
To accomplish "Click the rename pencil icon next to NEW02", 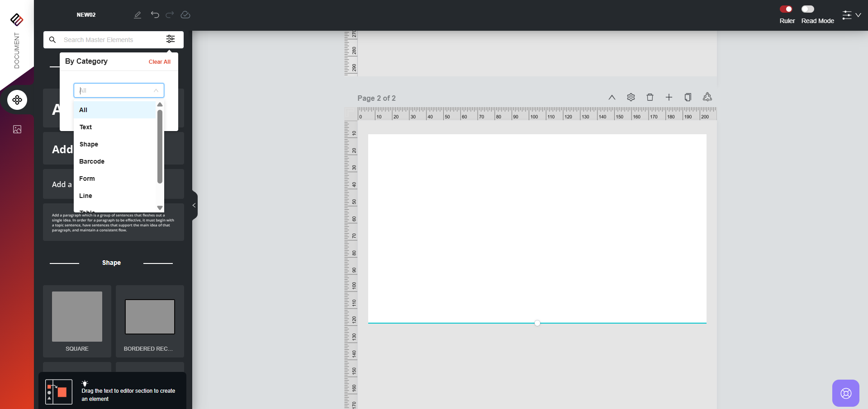I will 138,15.
